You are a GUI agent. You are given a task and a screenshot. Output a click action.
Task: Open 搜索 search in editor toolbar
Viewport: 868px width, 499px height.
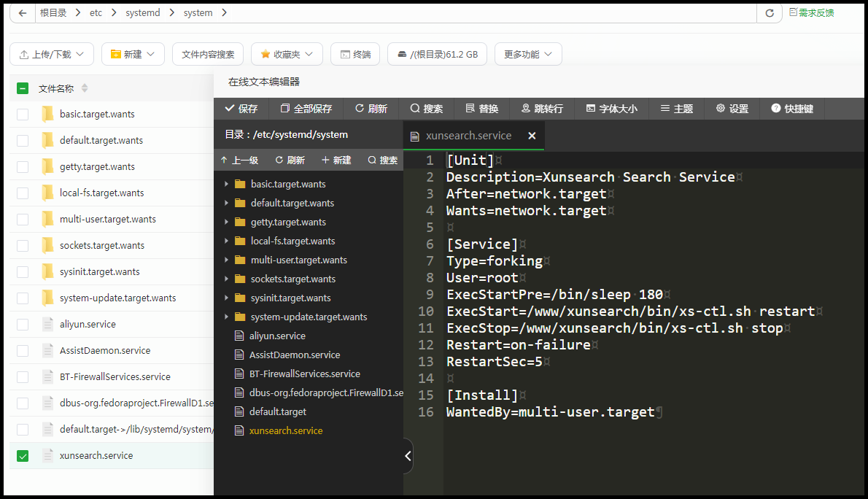coord(426,109)
